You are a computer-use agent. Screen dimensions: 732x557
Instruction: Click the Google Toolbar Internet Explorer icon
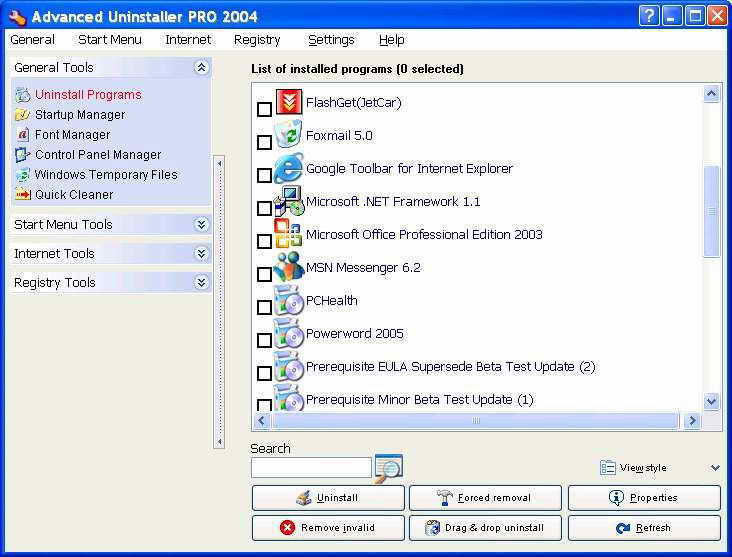(x=289, y=168)
